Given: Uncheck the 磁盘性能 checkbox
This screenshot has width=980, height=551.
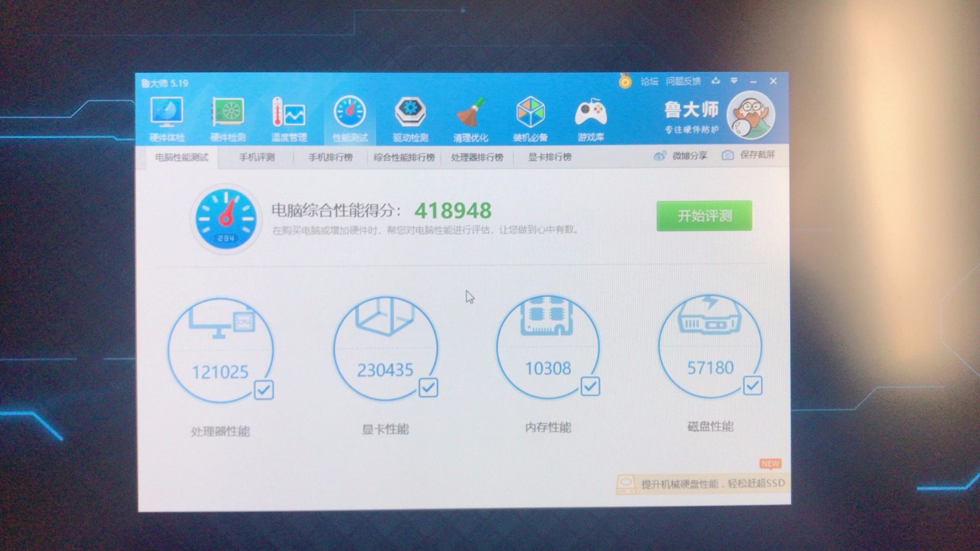Looking at the screenshot, I should click(x=753, y=385).
